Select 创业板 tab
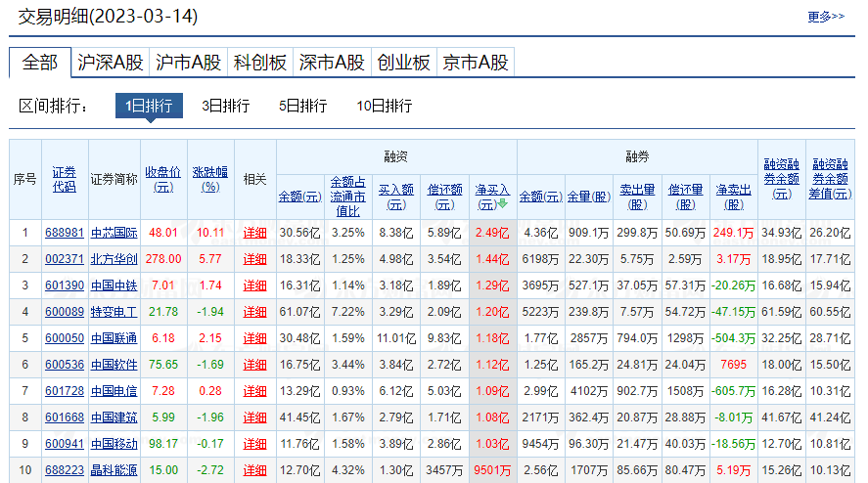This screenshot has height=483, width=868. coord(403,63)
